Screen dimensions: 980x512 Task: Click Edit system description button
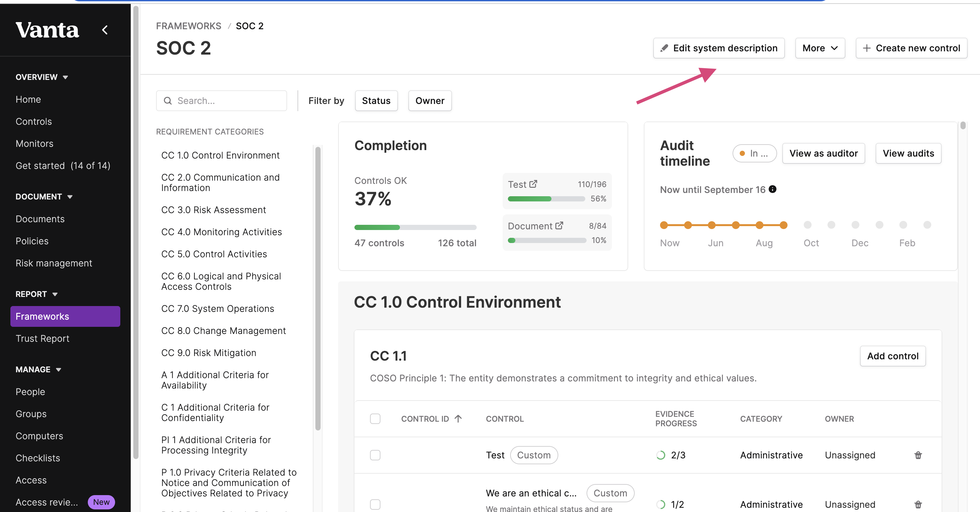point(719,48)
